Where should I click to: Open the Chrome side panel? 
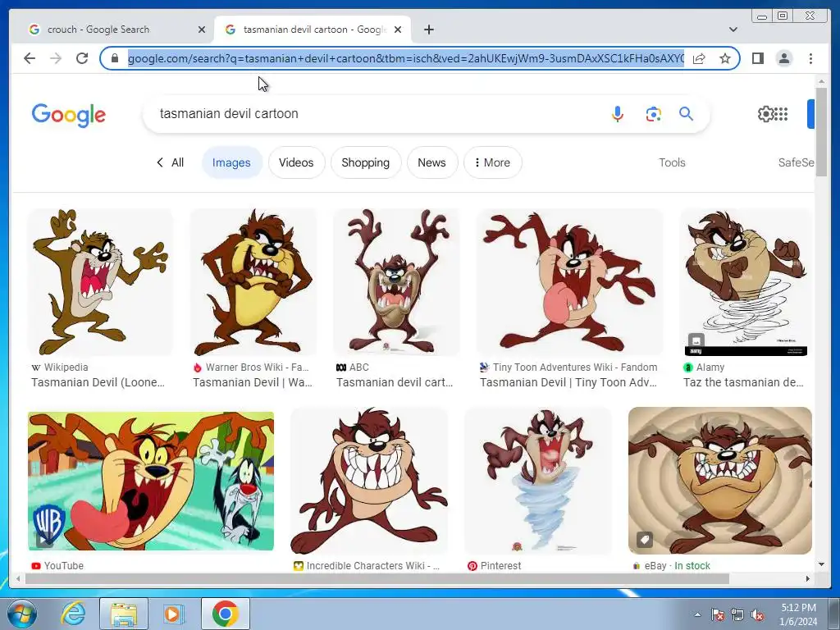pyautogui.click(x=757, y=58)
